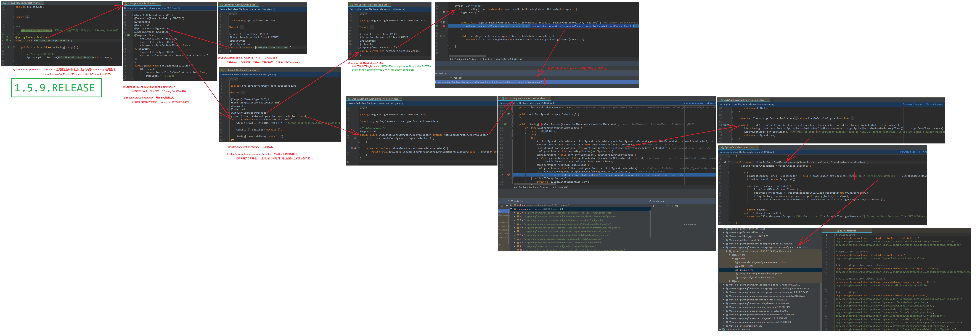Click duplicate watch icon in AutoConfigurationPackages Watches toolbar

pos(455,78)
